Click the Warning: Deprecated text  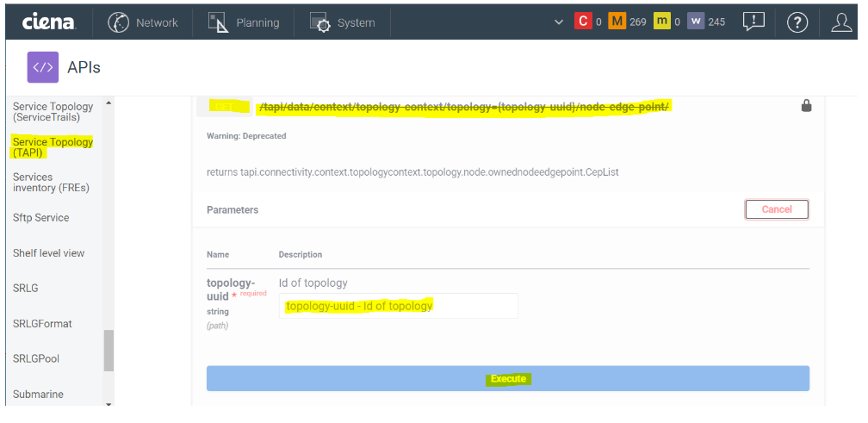click(x=246, y=135)
